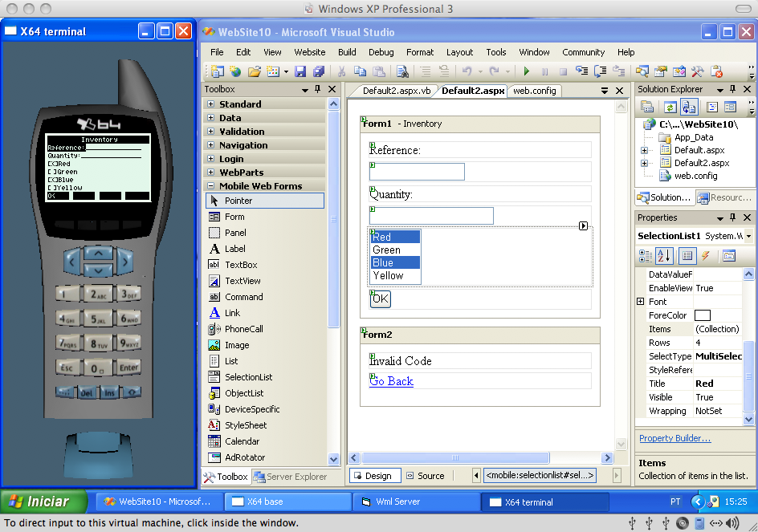
Task: Click the Go Back link in Form2
Action: (x=391, y=381)
